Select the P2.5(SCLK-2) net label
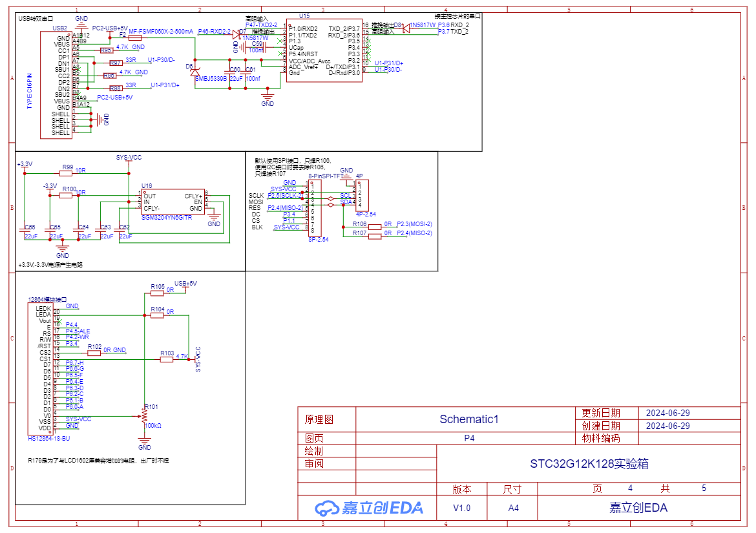Viewport: 756px width, 533px height. [x=286, y=195]
